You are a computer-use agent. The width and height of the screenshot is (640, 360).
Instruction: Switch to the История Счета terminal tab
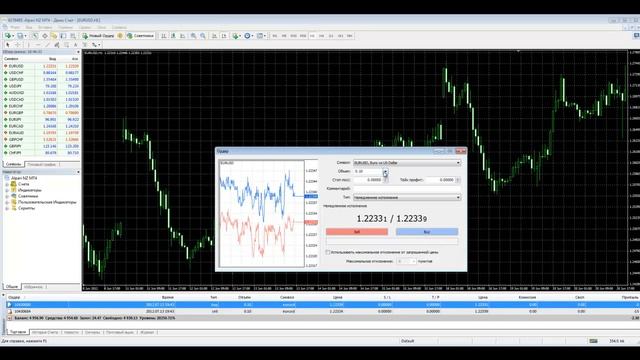[x=45, y=333]
